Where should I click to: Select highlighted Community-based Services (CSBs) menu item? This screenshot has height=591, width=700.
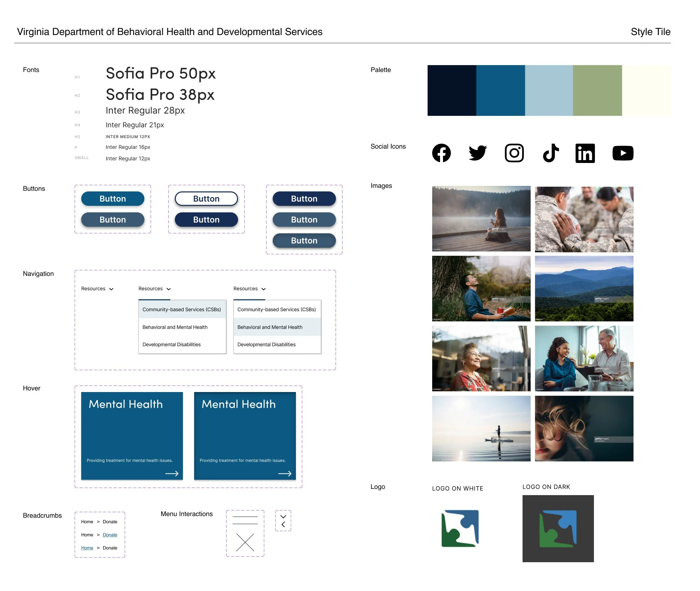click(182, 310)
